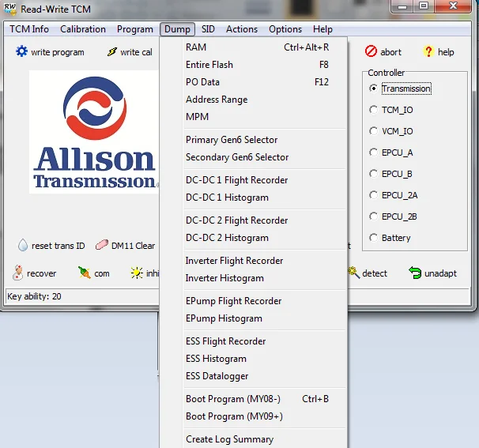Screen dimensions: 479x448
Task: Click the write program gear icon
Action: (x=21, y=51)
